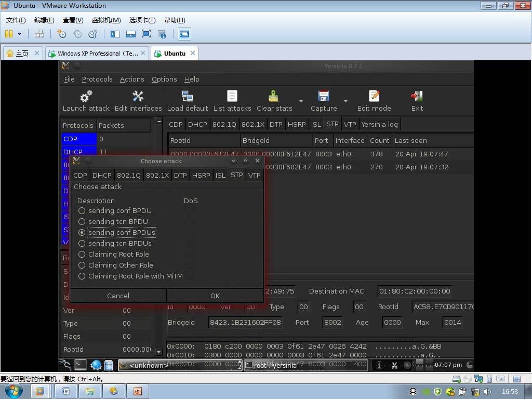Open Yersinia's Protocols menu
532x399 pixels.
point(97,79)
